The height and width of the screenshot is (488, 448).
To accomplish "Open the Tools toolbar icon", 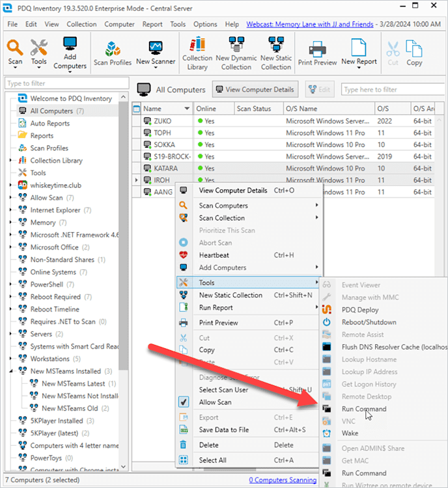I will [x=38, y=47].
